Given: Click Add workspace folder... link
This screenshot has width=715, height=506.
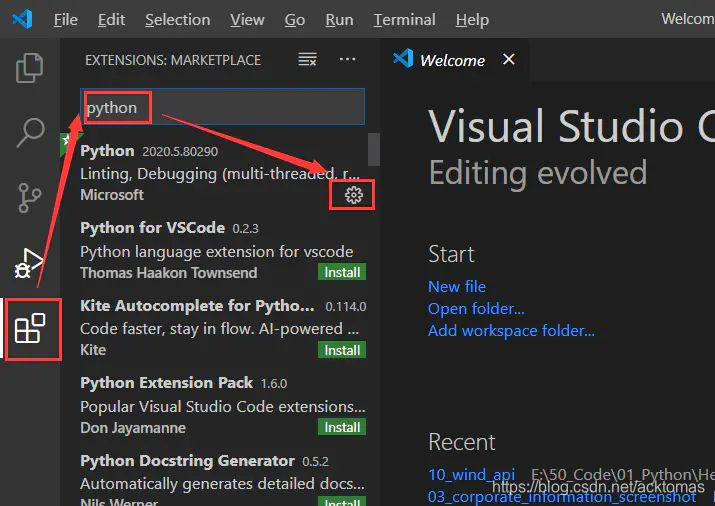Looking at the screenshot, I should pyautogui.click(x=511, y=330).
